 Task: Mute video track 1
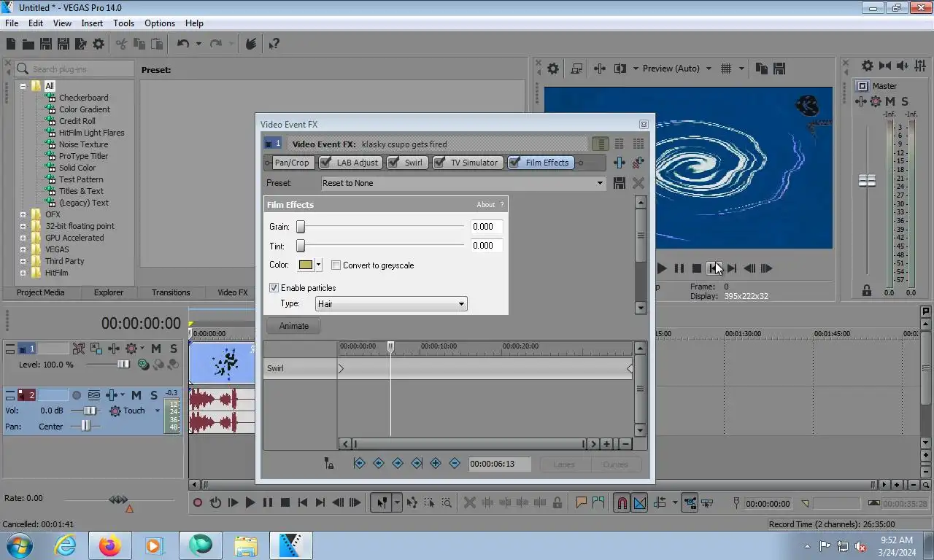click(156, 349)
